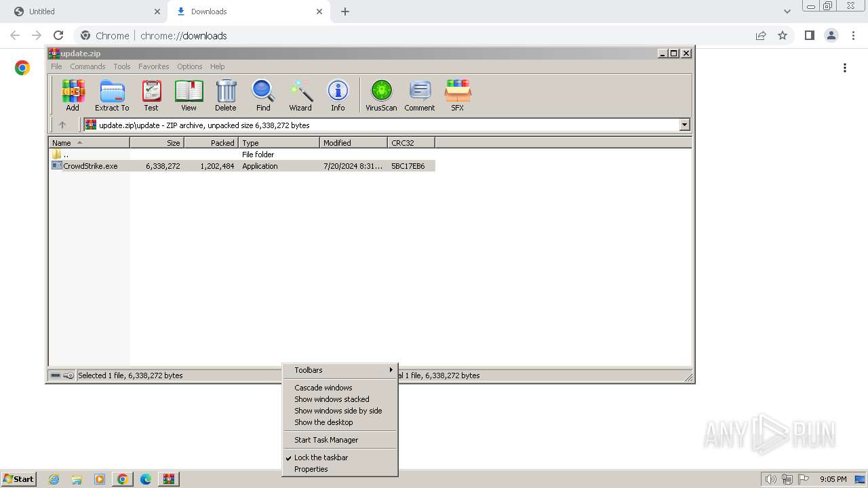
Task: Open the Commands menu
Action: pyautogui.click(x=87, y=66)
